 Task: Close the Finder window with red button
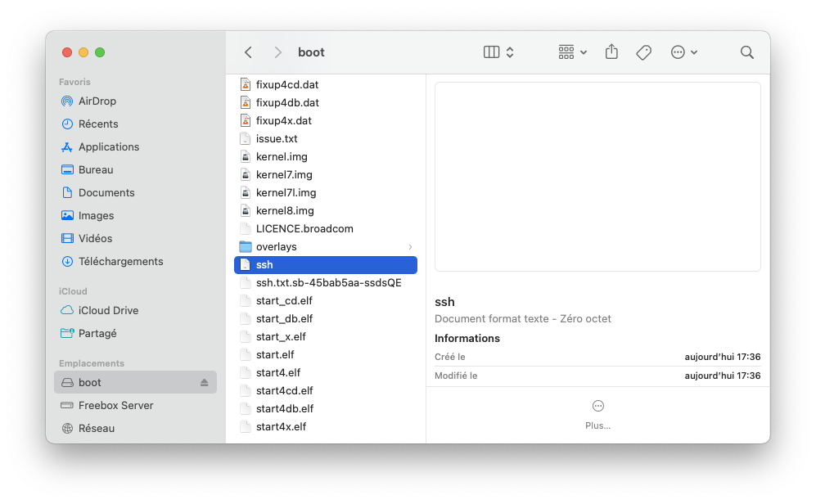point(66,52)
